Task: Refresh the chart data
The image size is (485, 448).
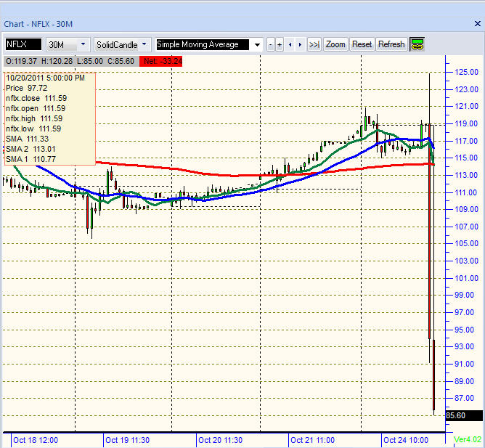Action: point(391,44)
